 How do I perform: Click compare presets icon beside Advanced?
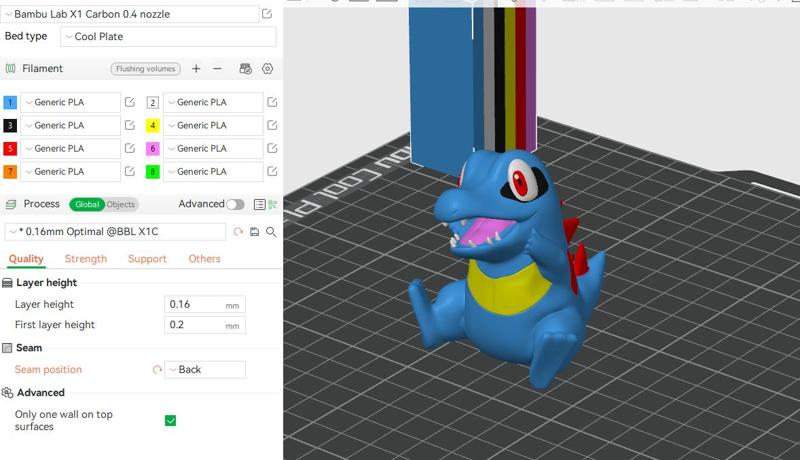click(x=273, y=205)
